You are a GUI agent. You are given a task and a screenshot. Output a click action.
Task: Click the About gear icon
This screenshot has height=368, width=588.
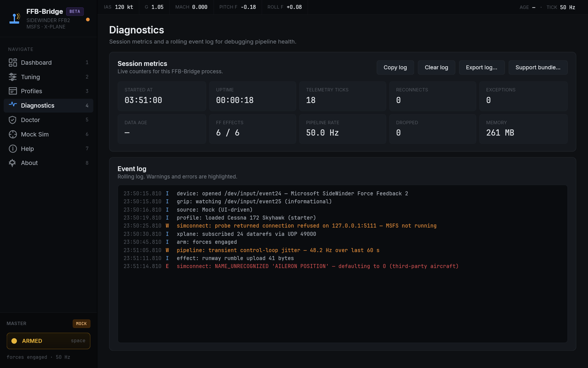(x=13, y=163)
